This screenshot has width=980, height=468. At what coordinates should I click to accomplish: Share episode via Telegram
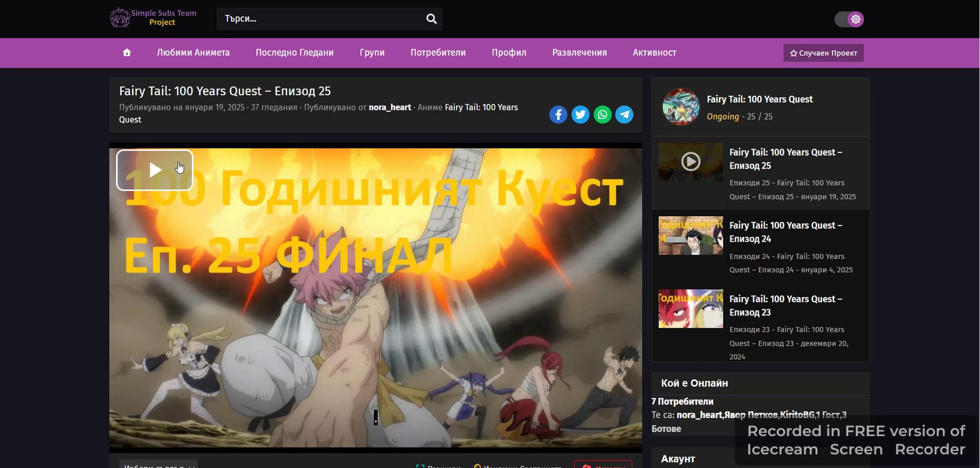point(625,114)
